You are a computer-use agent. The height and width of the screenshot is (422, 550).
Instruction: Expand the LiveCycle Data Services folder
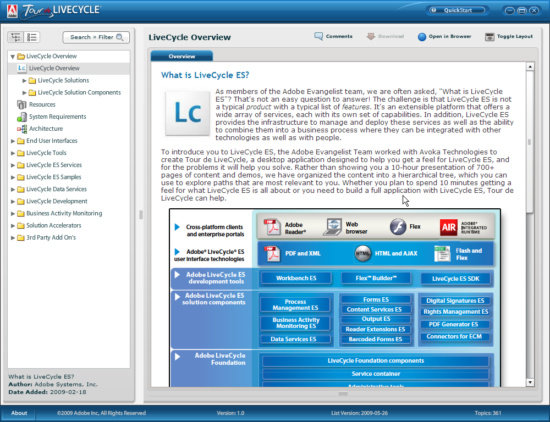pyautogui.click(x=13, y=189)
